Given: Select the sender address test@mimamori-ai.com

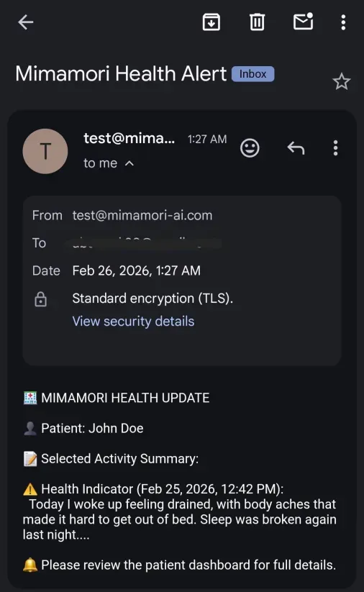Looking at the screenshot, I should [x=142, y=215].
